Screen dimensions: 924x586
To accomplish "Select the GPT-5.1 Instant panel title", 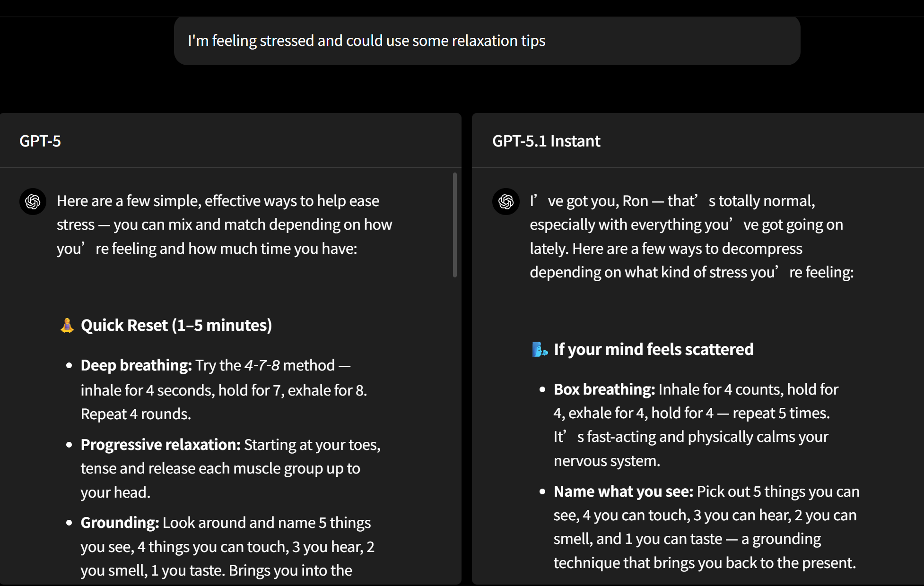I will tap(546, 141).
